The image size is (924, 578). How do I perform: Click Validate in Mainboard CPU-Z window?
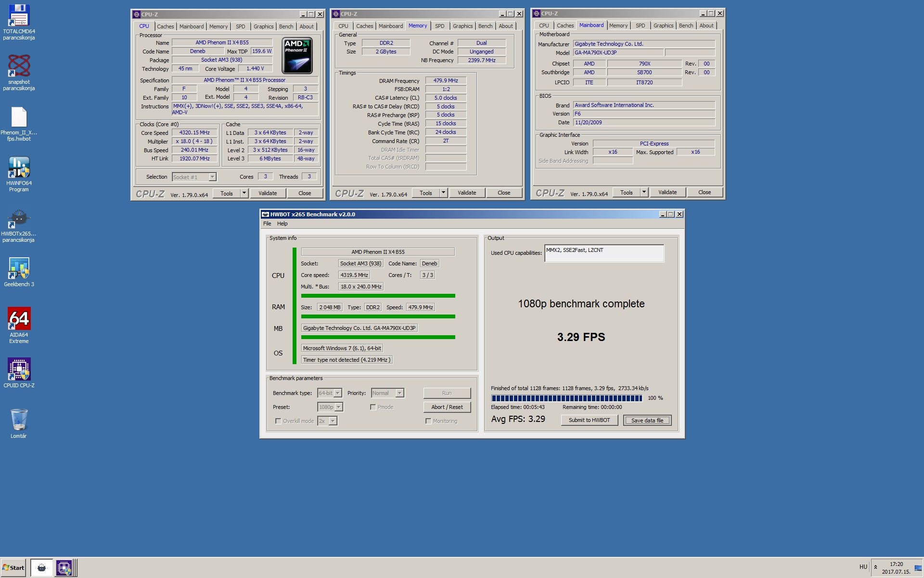pyautogui.click(x=667, y=192)
